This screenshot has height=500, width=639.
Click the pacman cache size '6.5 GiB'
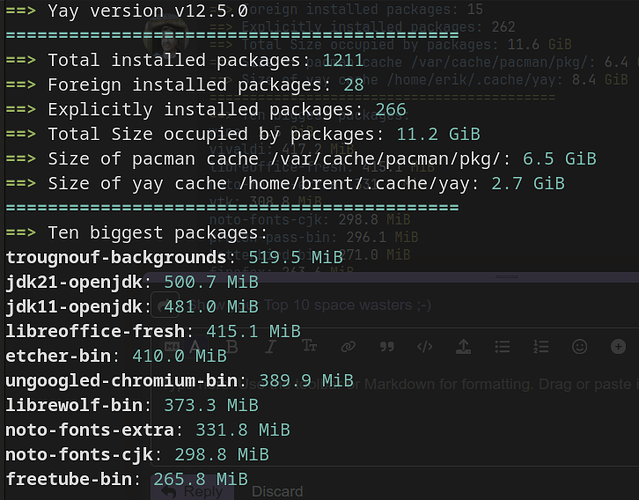click(560, 159)
